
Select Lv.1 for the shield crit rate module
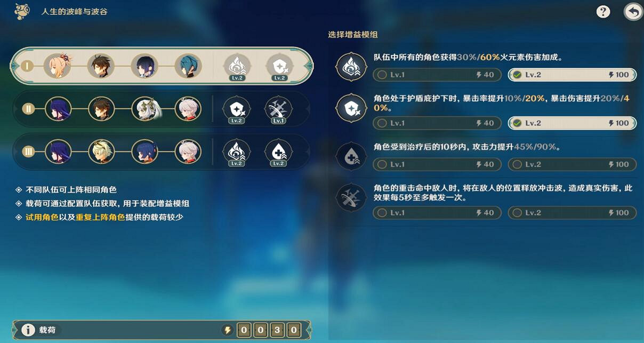[437, 123]
